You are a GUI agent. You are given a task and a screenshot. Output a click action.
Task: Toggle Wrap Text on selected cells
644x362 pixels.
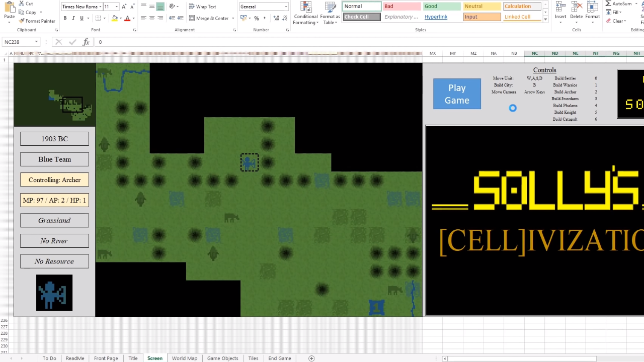[x=203, y=6]
